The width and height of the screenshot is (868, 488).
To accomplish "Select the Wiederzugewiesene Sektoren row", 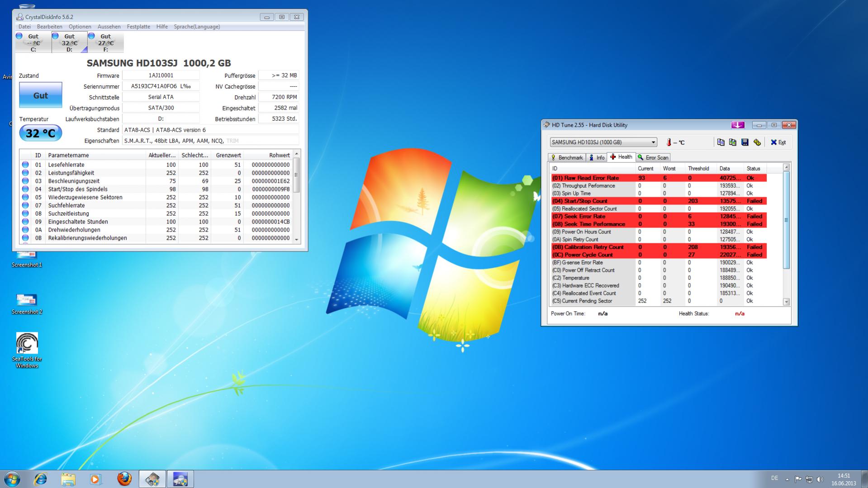I will click(x=156, y=197).
